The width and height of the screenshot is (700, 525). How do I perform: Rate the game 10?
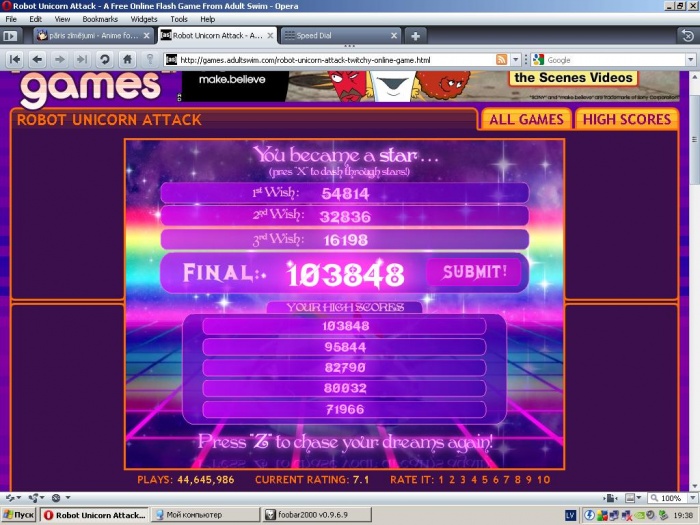click(x=543, y=480)
